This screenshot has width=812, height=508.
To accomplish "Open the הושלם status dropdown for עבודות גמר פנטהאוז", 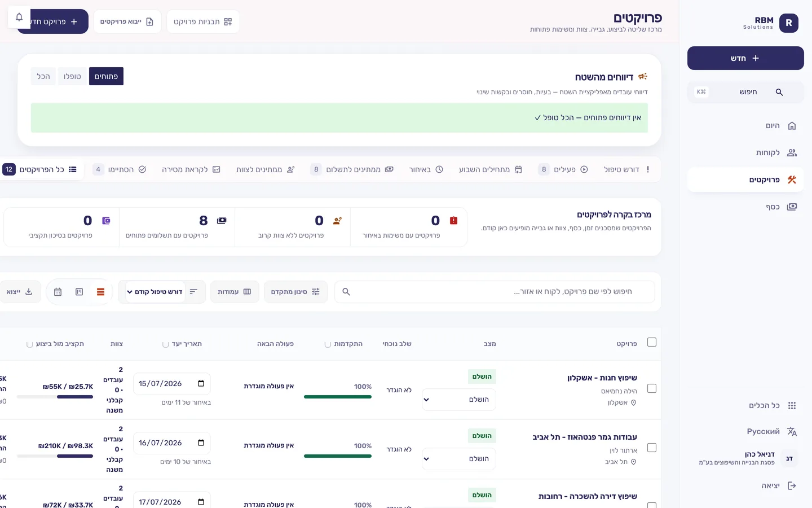I will pyautogui.click(x=459, y=459).
